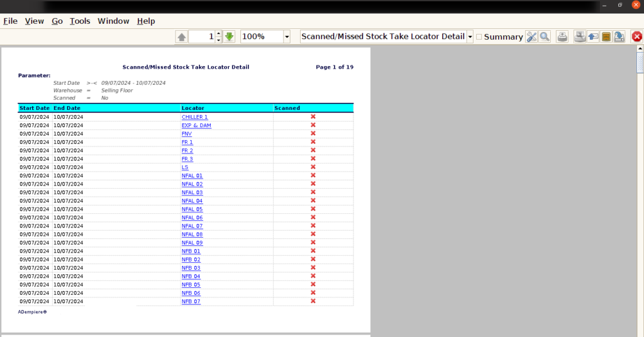The width and height of the screenshot is (644, 337).
Task: Open the FR 2 locator link
Action: 187,151
